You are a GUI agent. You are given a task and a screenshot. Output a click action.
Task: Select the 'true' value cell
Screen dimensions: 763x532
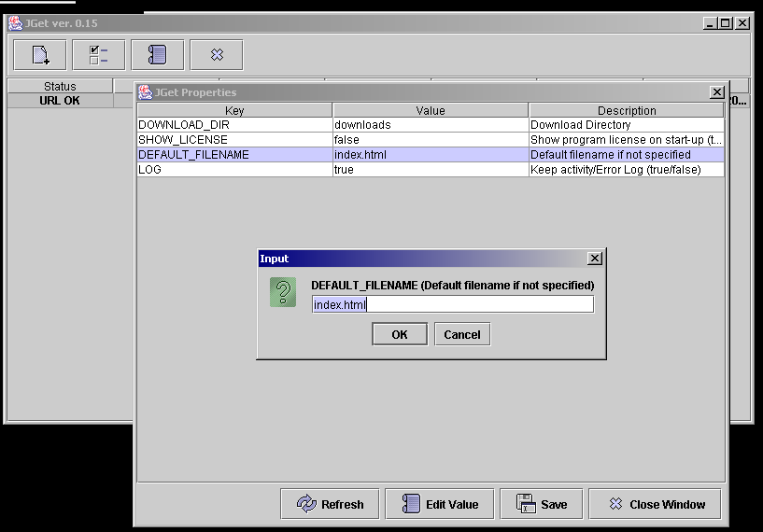click(x=431, y=170)
